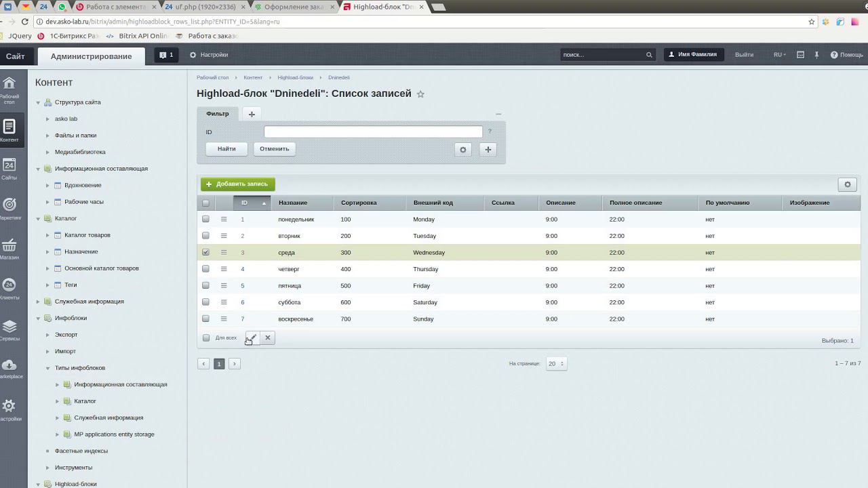Open filter settings gear icon
The width and height of the screenshot is (868, 488).
(463, 150)
